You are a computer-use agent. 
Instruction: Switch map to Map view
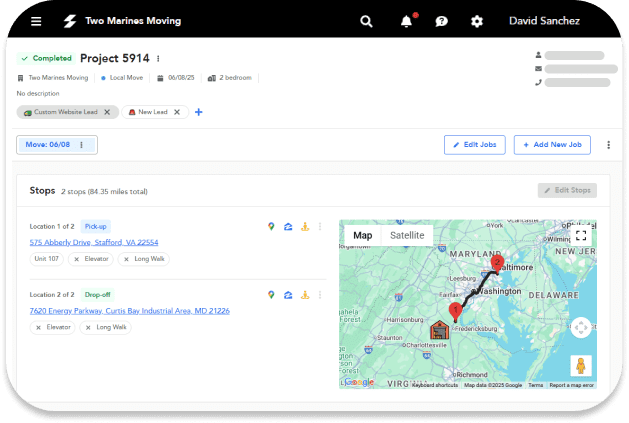363,236
